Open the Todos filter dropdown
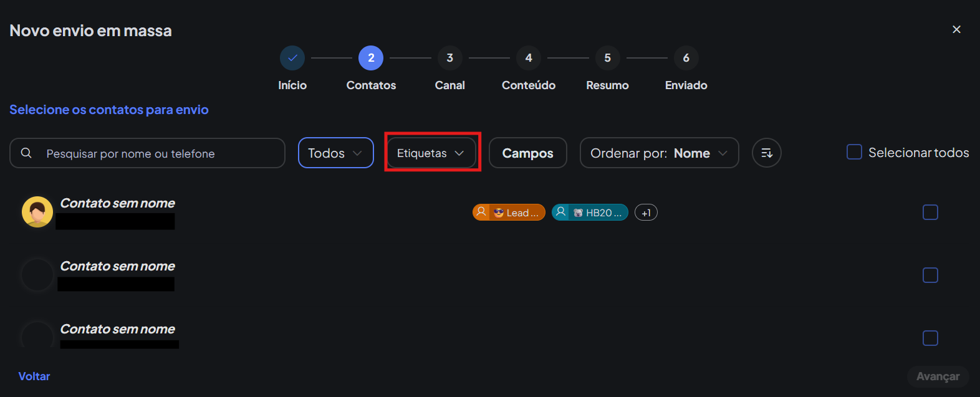Screen dimensions: 980x397 tap(335, 153)
